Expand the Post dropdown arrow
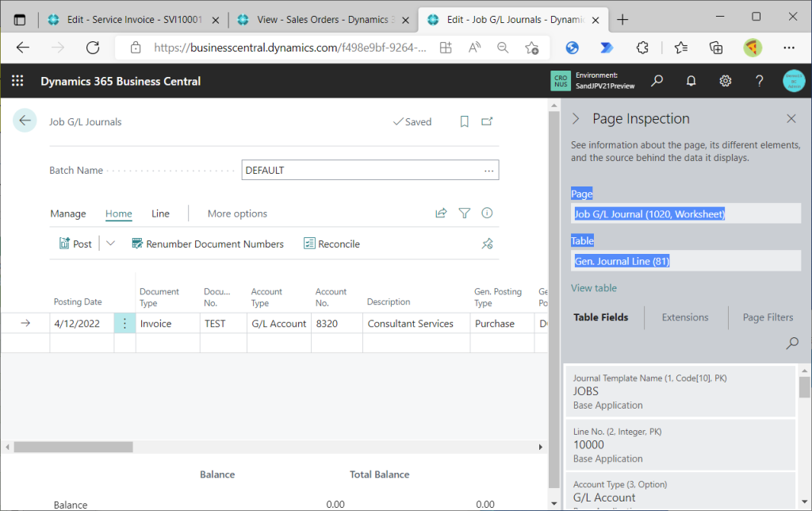The width and height of the screenshot is (812, 511). [110, 243]
